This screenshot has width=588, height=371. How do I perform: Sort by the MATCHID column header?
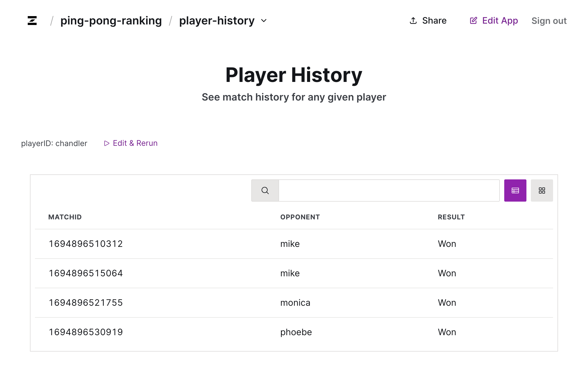[65, 217]
